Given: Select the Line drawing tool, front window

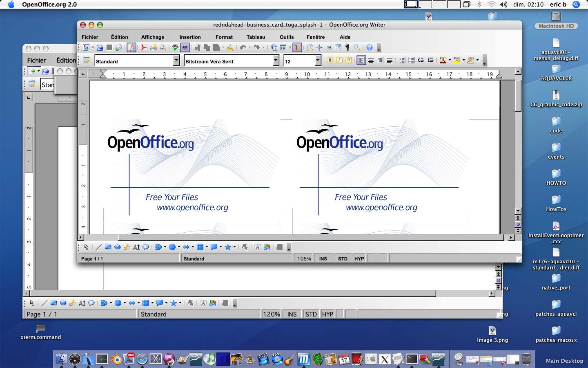Looking at the screenshot, I should (98, 247).
